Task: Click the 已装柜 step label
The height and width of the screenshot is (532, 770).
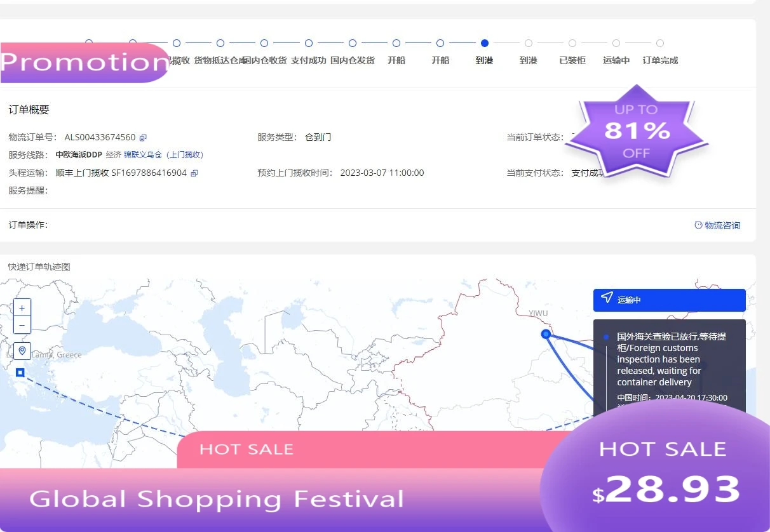Action: pos(571,60)
